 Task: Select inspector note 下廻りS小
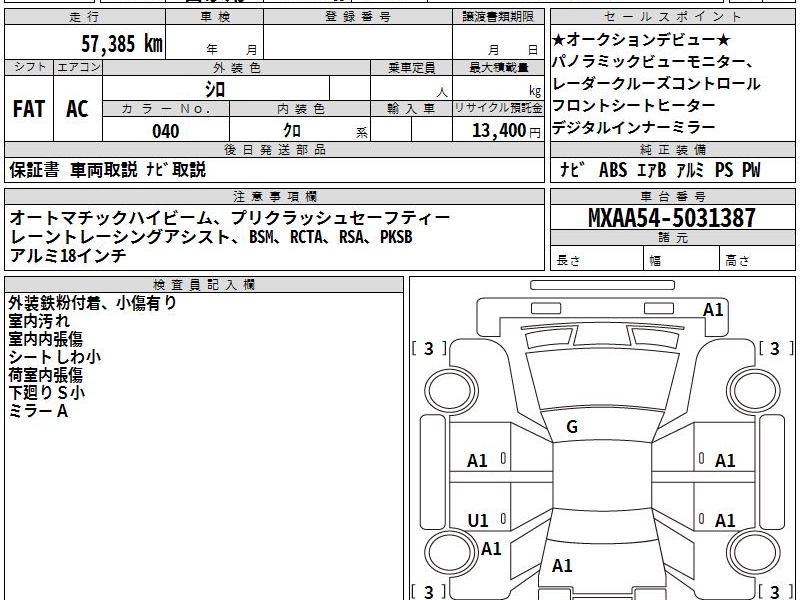point(46,393)
